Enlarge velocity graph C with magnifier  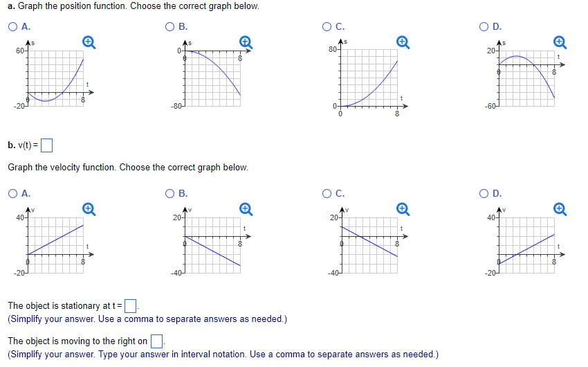pos(401,208)
